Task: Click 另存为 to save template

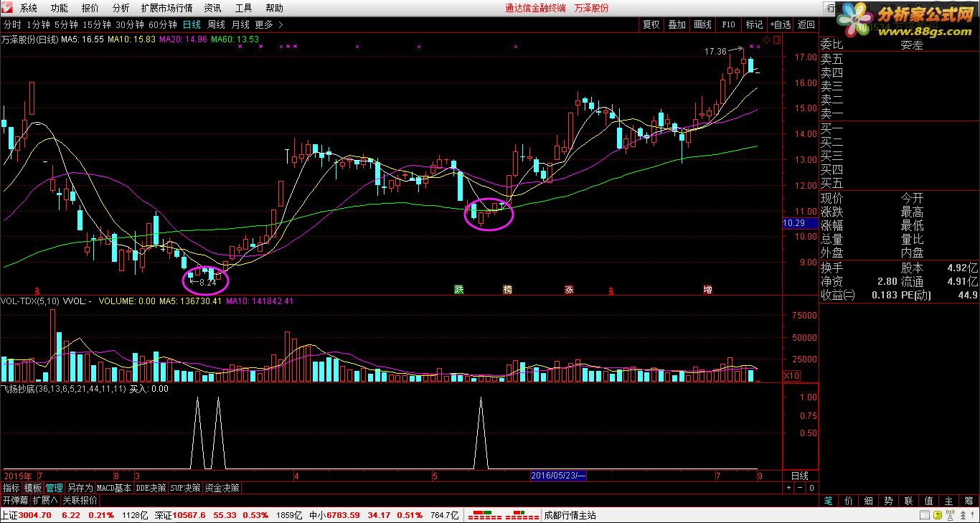Action: pos(80,488)
